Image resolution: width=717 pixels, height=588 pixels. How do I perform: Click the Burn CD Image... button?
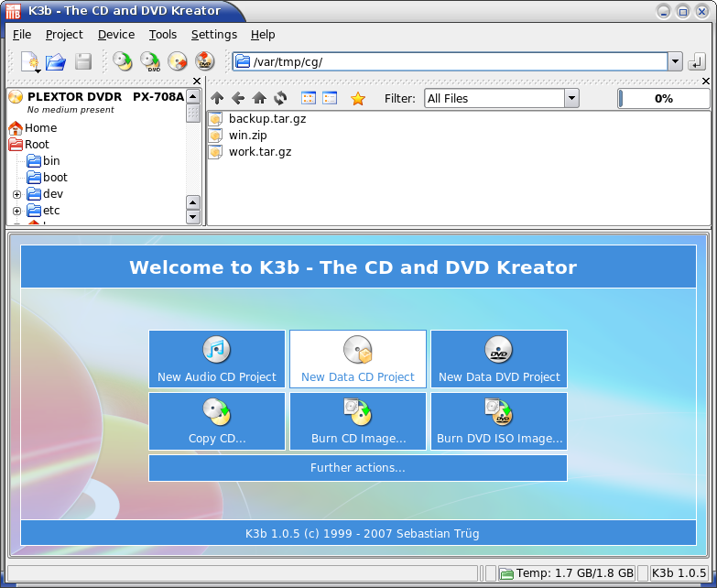click(358, 421)
